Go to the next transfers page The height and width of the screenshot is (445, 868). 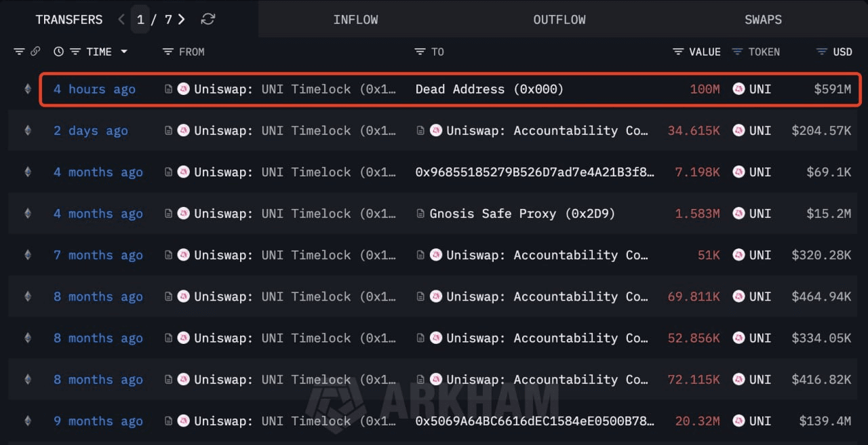pos(180,19)
